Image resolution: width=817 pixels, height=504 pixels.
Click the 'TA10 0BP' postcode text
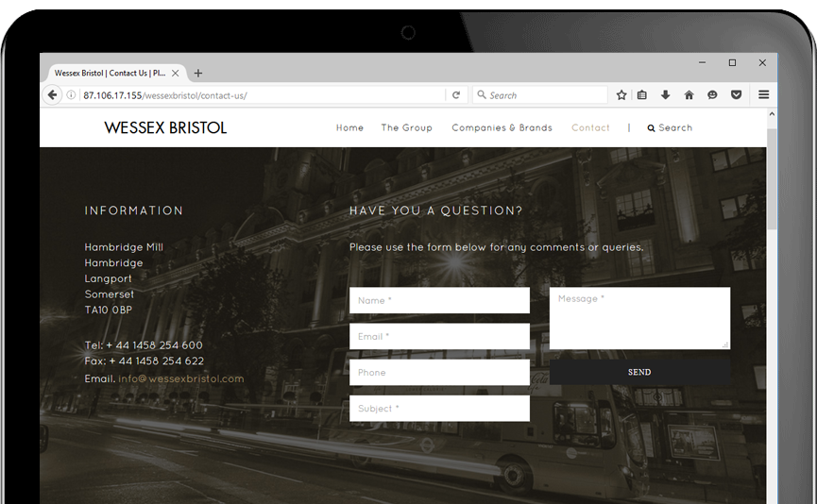pos(109,310)
